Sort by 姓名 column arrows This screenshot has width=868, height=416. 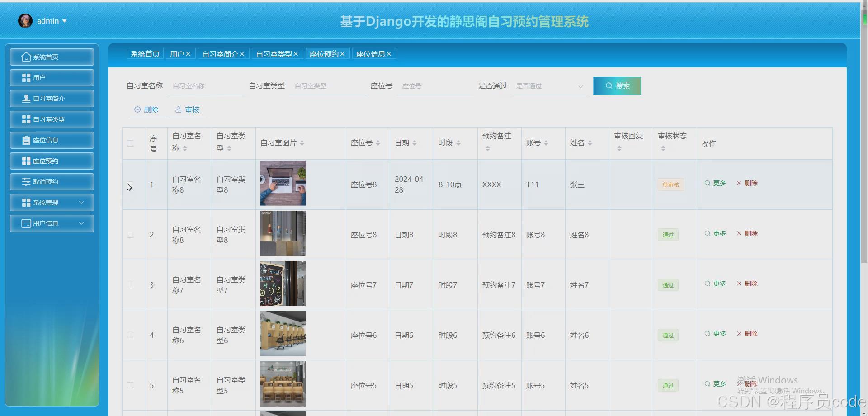pos(590,143)
